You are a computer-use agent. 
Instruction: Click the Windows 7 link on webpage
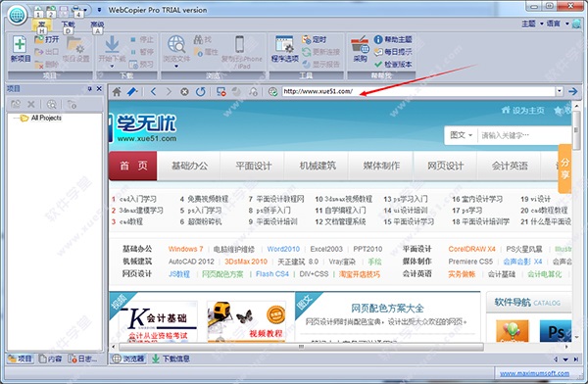[185, 249]
